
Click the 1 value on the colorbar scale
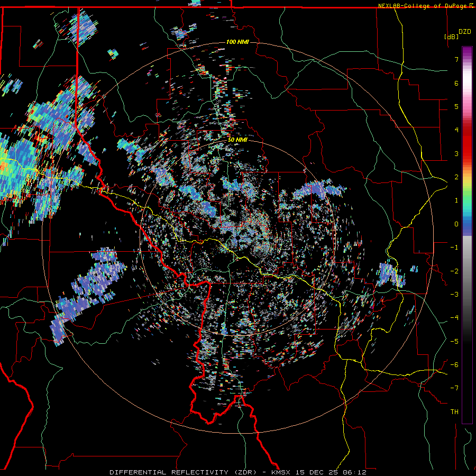[x=456, y=200]
